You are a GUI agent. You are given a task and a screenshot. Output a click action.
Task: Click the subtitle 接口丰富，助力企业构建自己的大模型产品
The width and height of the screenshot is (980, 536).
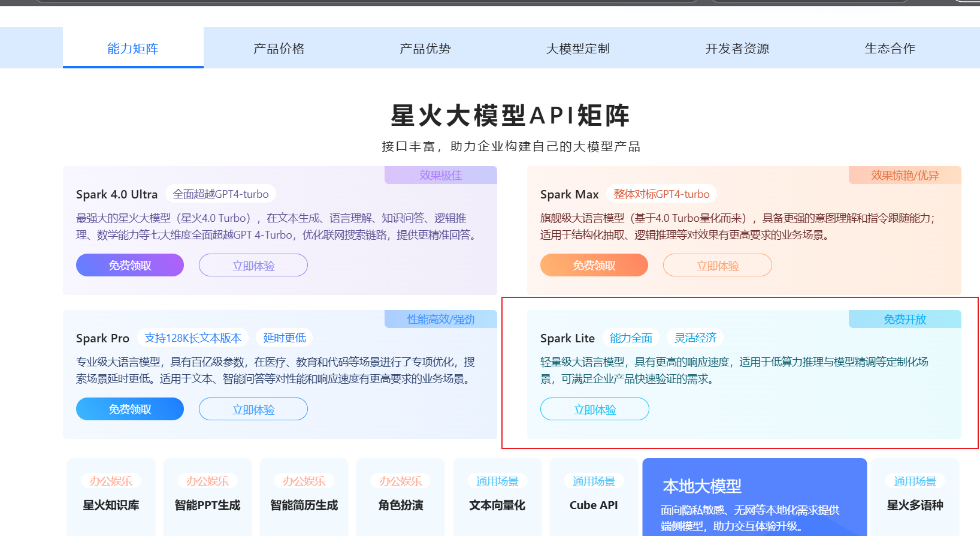click(511, 146)
